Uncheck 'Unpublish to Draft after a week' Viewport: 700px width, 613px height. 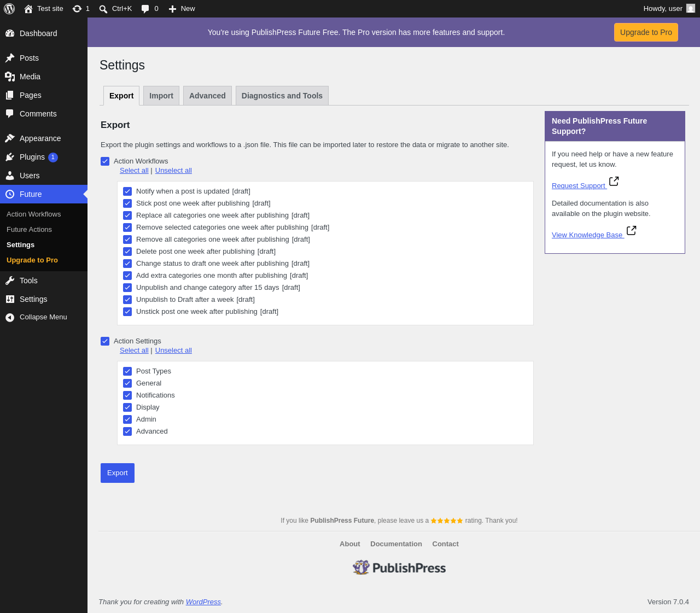127,300
